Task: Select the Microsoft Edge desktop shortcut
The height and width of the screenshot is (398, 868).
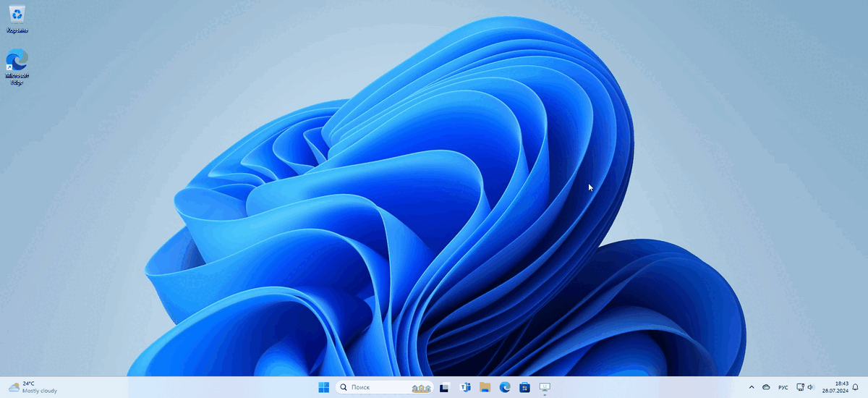Action: (x=17, y=67)
